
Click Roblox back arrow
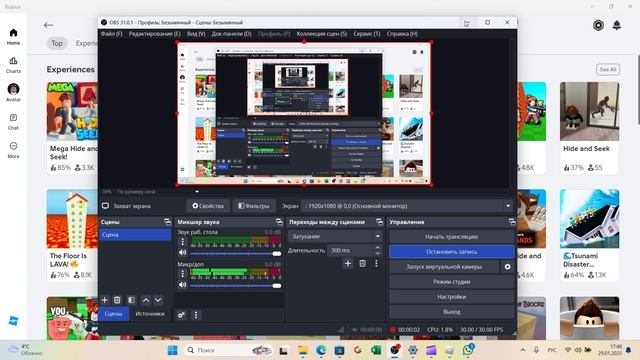pyautogui.click(x=49, y=25)
